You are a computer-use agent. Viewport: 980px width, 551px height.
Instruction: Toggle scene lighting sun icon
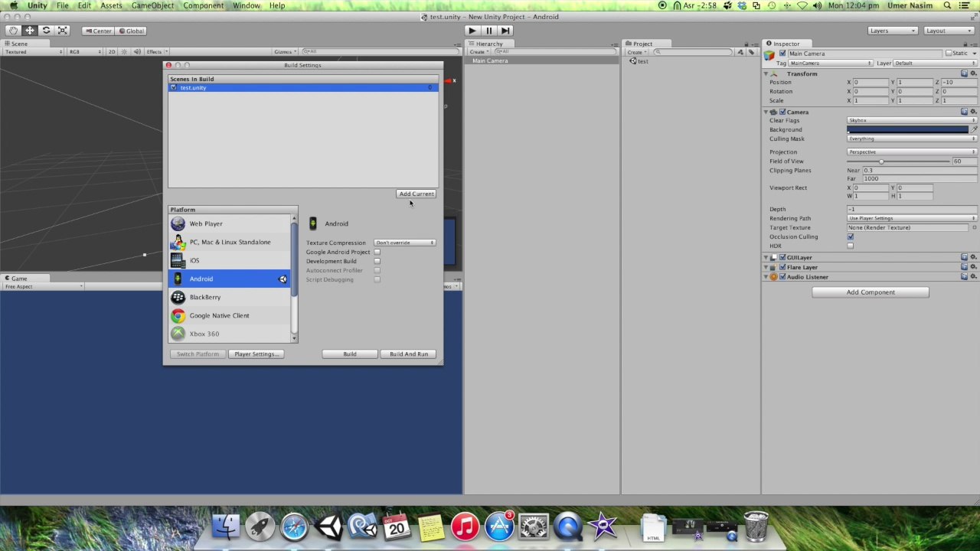(124, 51)
